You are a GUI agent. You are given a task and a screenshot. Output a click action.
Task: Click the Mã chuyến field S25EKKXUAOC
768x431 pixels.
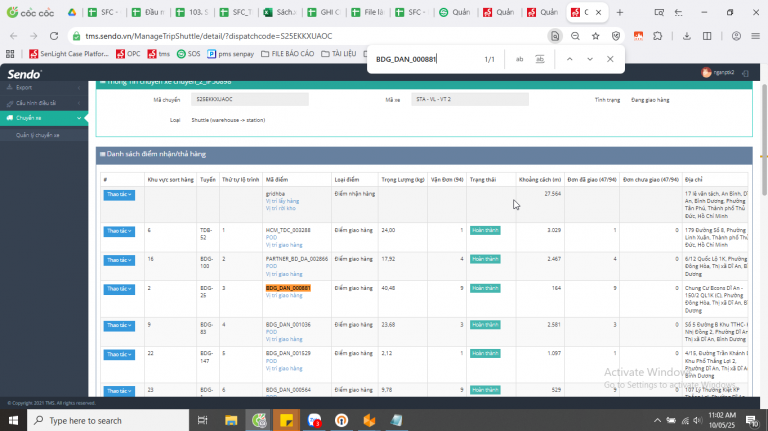[x=250, y=99]
